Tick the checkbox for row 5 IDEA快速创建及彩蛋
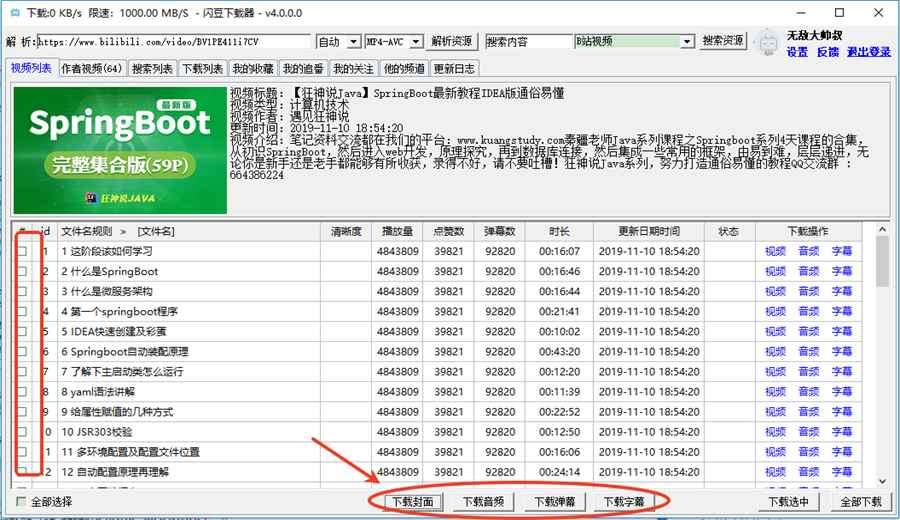Screen dimensions: 900x520 click(22, 332)
